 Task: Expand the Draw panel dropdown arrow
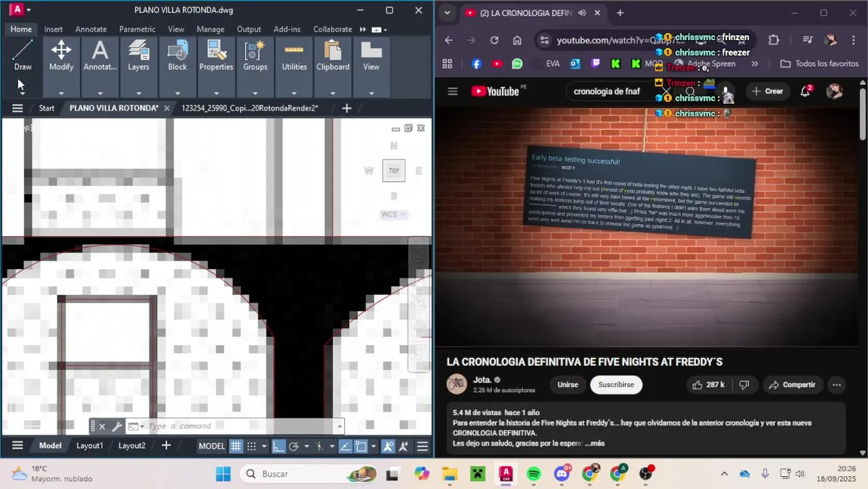[x=22, y=93]
